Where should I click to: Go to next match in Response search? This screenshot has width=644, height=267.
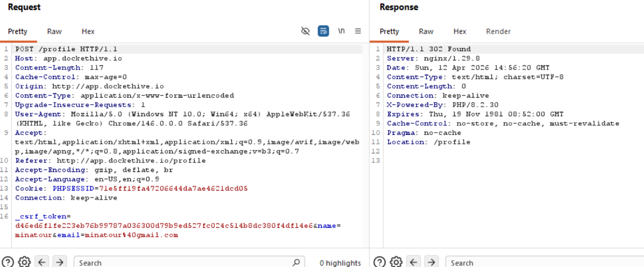tap(430, 262)
